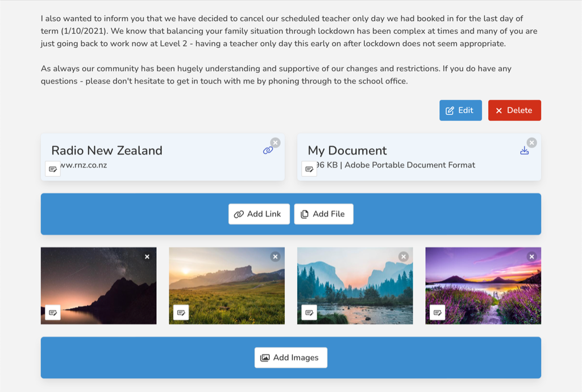
Task: Click the Add File button
Action: (323, 214)
